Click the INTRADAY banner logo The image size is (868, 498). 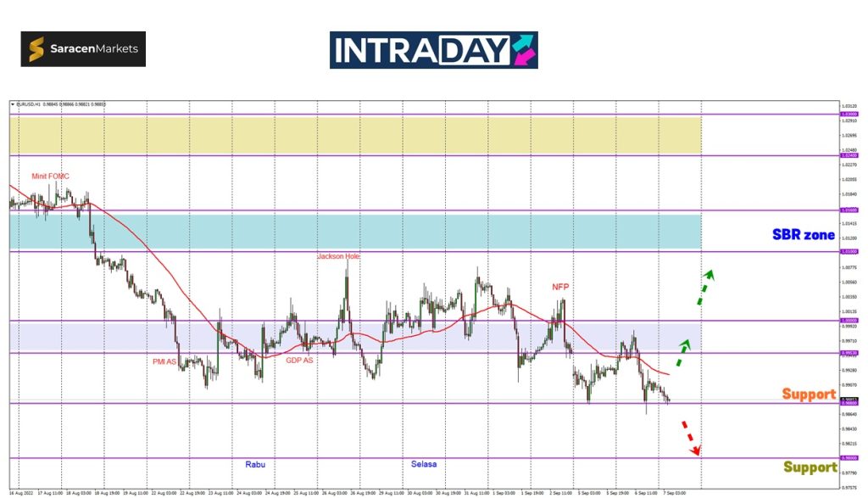(x=433, y=50)
